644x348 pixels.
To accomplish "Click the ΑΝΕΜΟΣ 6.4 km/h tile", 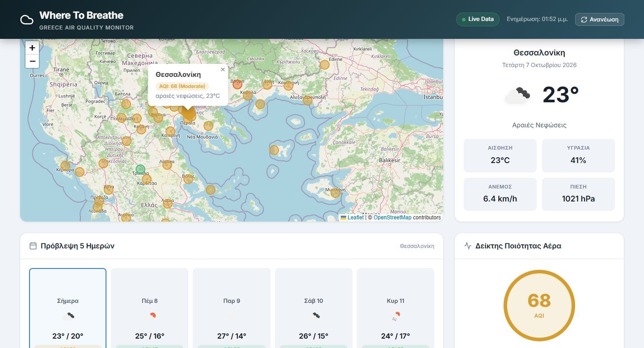I will pyautogui.click(x=500, y=194).
